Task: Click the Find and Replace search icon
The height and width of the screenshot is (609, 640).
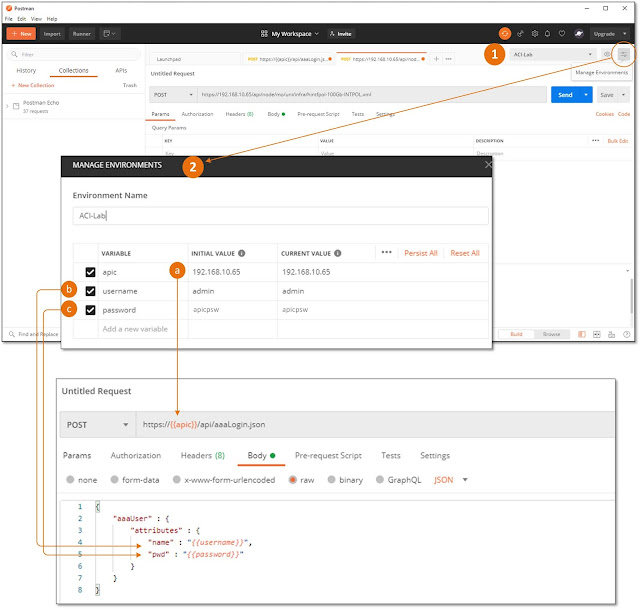Action: coord(12,334)
